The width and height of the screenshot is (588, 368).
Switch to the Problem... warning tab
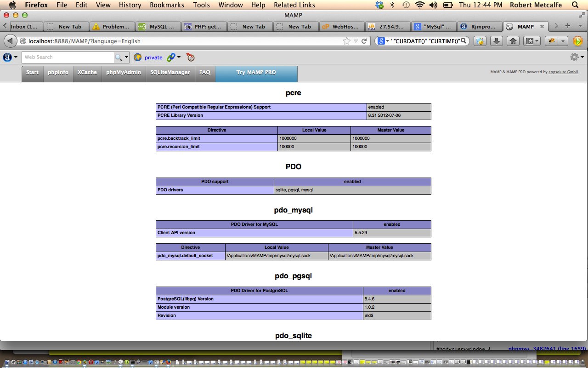[113, 26]
